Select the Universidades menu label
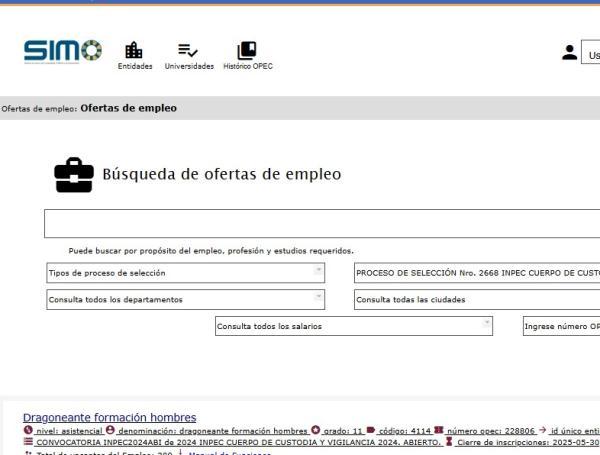 [x=189, y=66]
